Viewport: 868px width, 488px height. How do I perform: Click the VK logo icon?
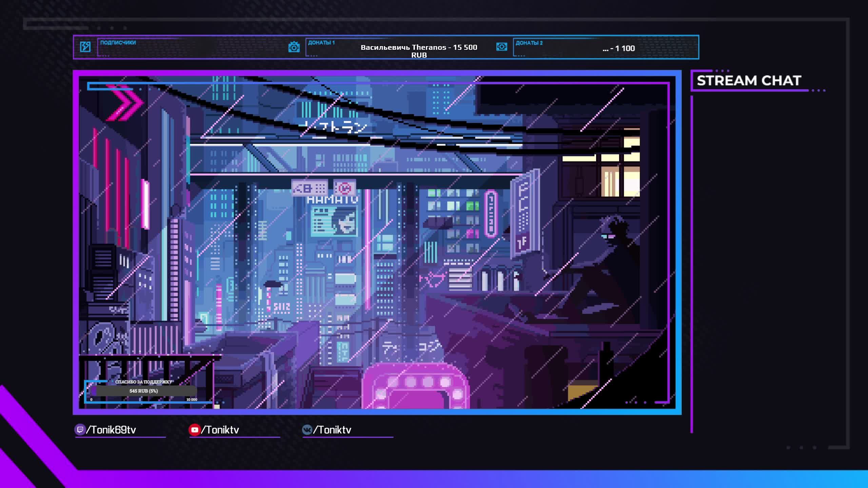[x=307, y=430]
